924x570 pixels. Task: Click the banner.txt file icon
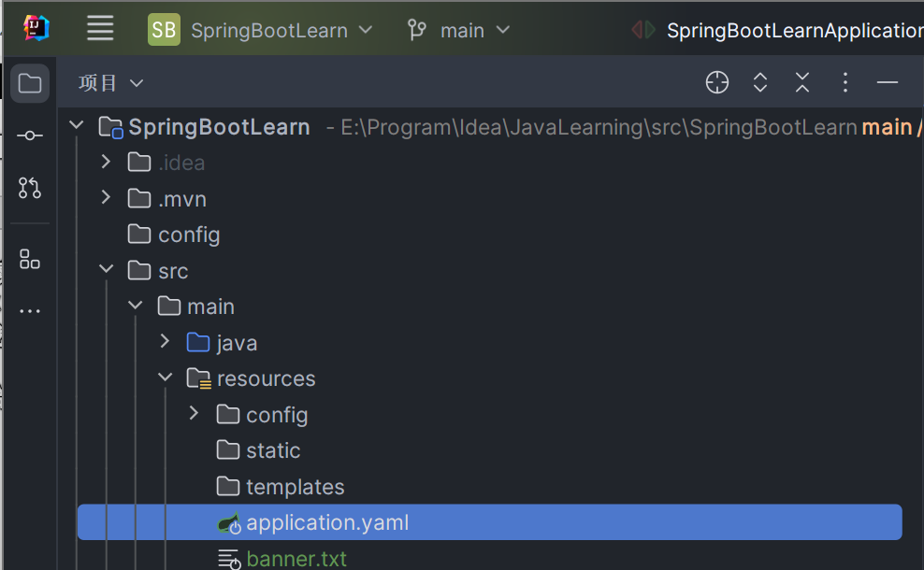pyautogui.click(x=229, y=559)
